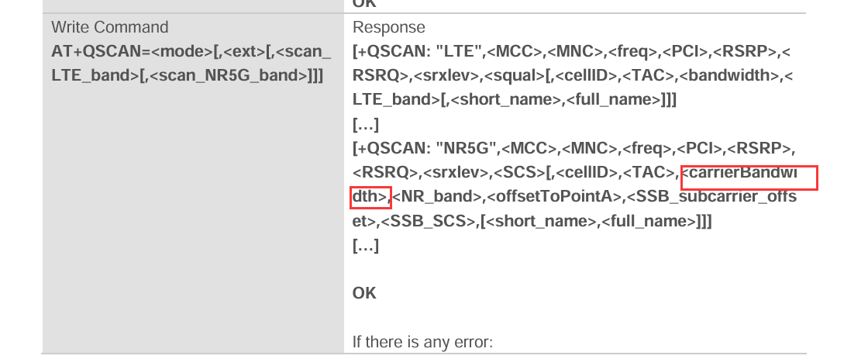The image size is (868, 359).
Task: Click the red-boxed "dth>" text fragment
Action: point(370,196)
